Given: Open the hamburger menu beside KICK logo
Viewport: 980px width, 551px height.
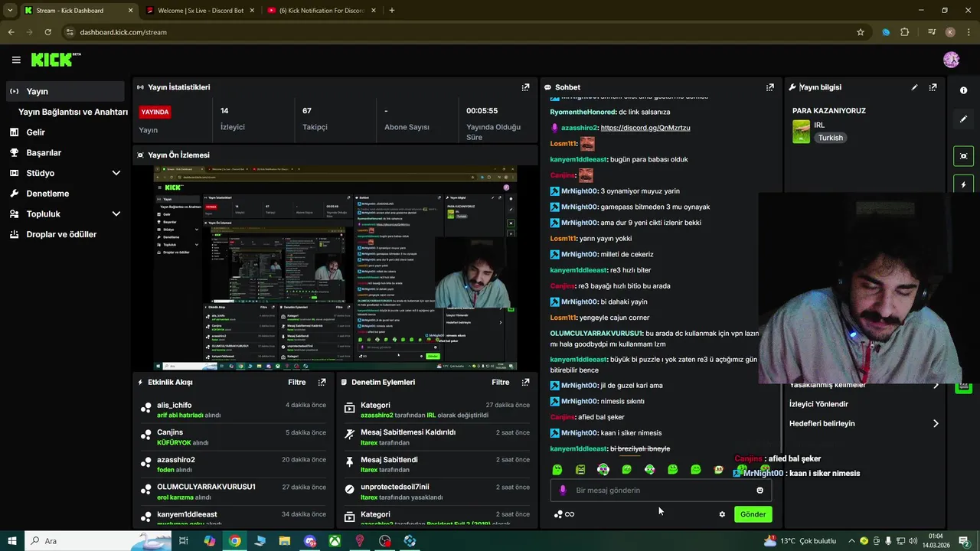Looking at the screenshot, I should 16,60.
